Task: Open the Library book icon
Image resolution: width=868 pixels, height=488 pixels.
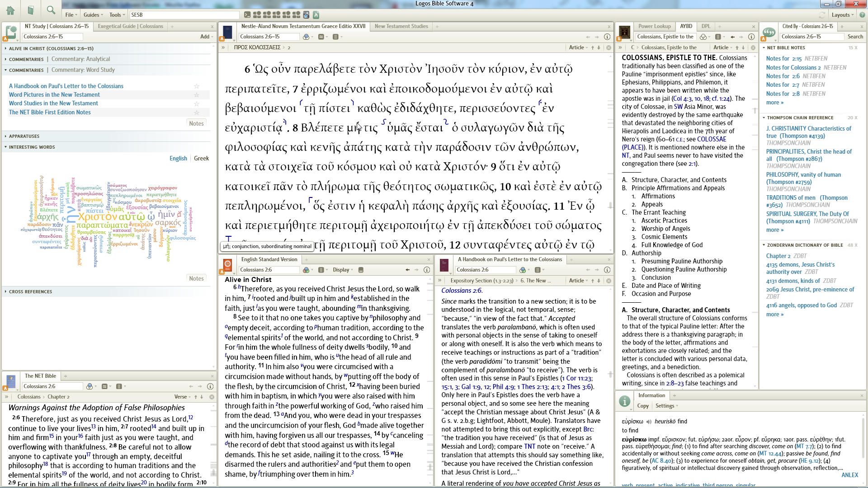Action: 30,10
